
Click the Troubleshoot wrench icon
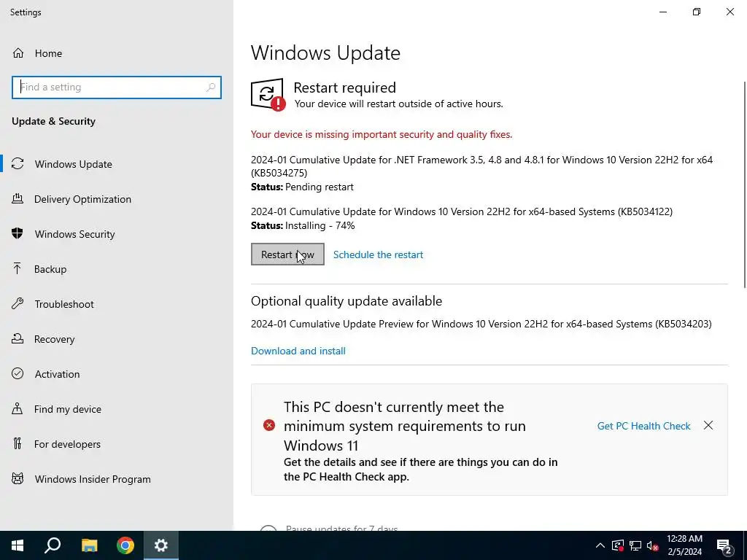(x=18, y=303)
